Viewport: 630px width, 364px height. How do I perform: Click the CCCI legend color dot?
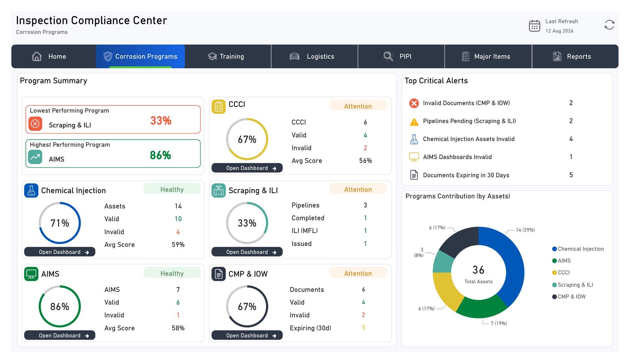pos(555,273)
